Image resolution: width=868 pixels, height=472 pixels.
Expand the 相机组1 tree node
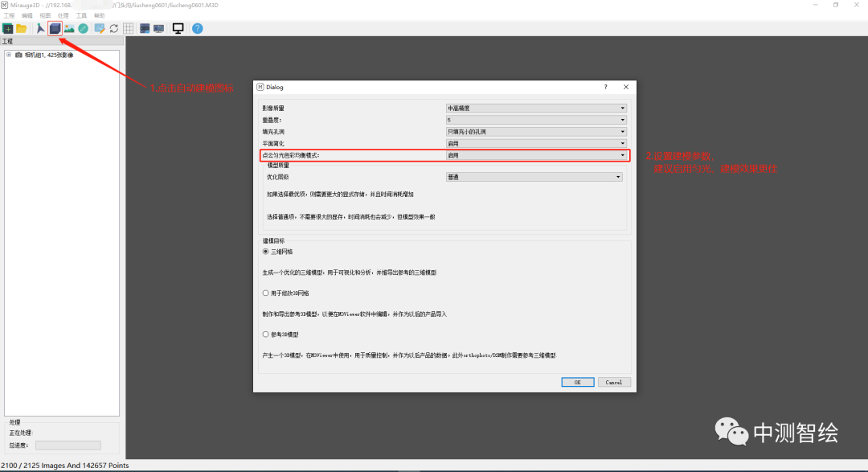tap(8, 55)
